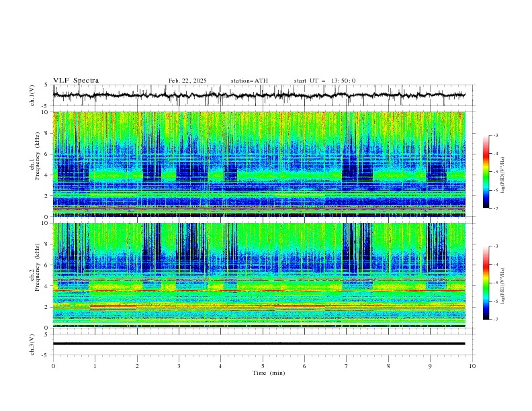The height and width of the screenshot is (411, 532).
Task: Click the ch.2 "Frequency (kHz)" axis label
Action: click(38, 267)
